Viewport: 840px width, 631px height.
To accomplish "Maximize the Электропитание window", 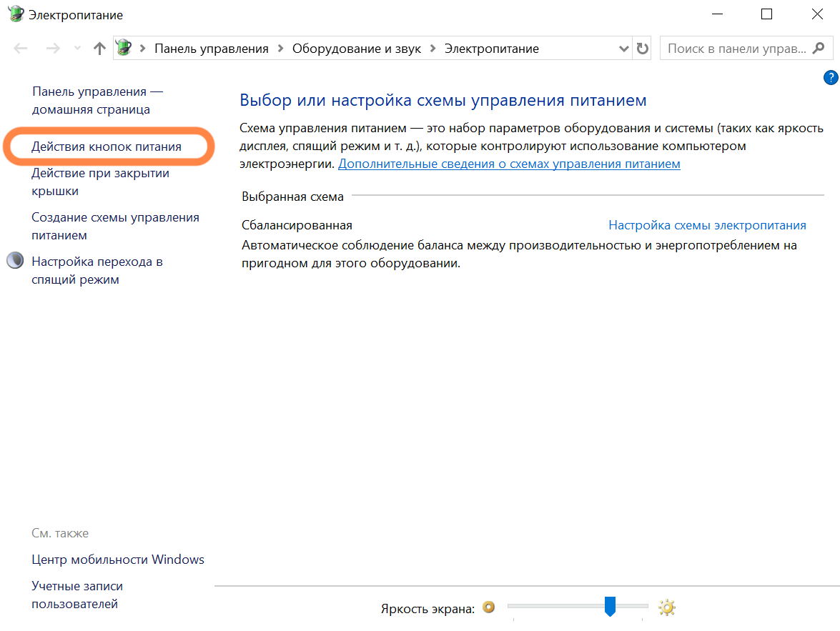I will (x=766, y=14).
